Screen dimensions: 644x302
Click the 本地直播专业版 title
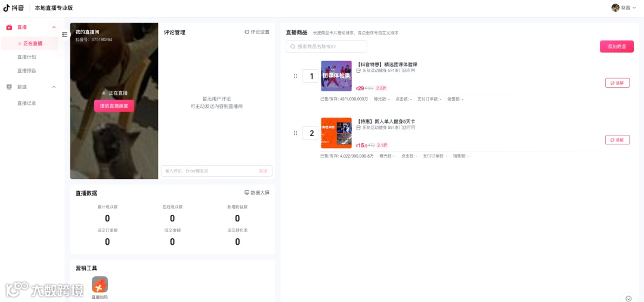click(x=54, y=8)
